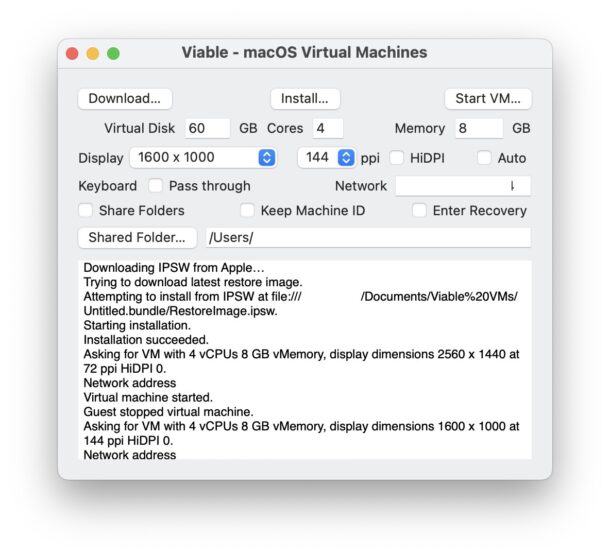Tick the Keep Machine ID checkbox
This screenshot has height=556, width=610.
pos(247,210)
